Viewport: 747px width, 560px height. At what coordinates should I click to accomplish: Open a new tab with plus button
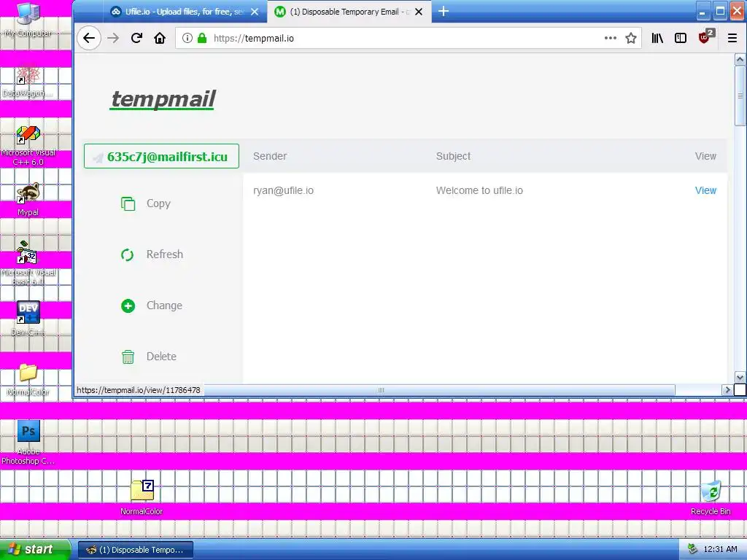444,11
